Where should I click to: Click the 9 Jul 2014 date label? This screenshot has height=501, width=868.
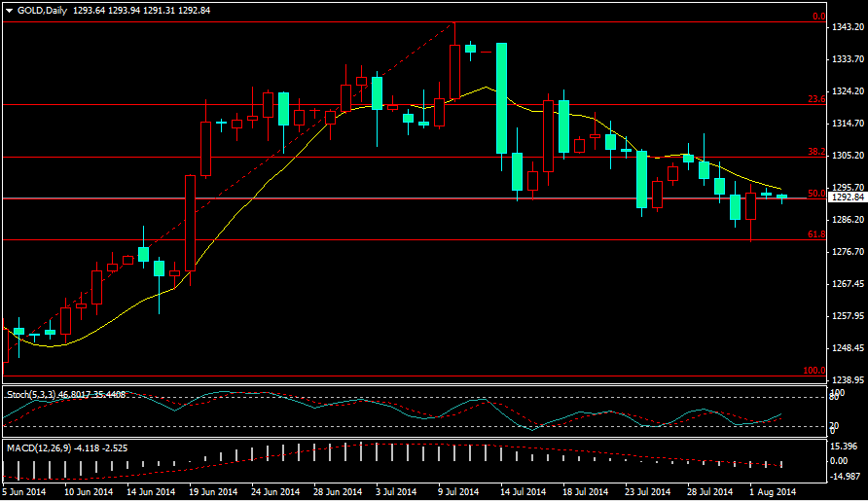[x=458, y=491]
